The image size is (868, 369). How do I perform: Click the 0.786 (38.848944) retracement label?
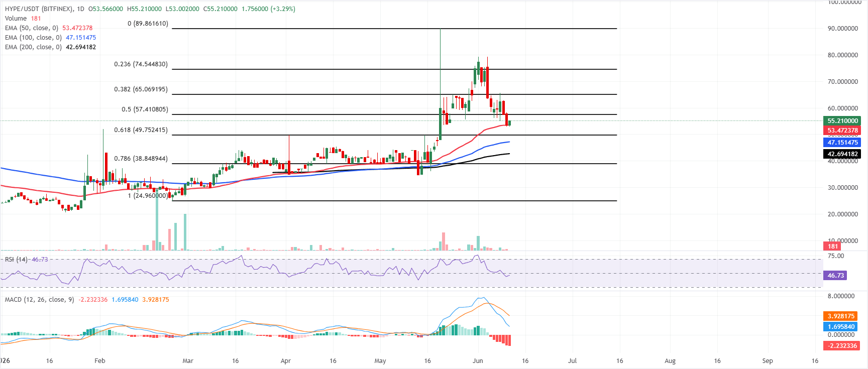[141, 159]
